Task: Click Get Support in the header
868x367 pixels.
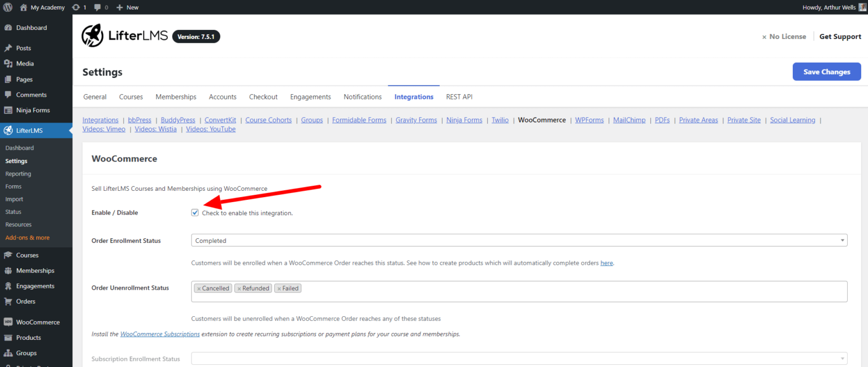Action: pos(840,36)
